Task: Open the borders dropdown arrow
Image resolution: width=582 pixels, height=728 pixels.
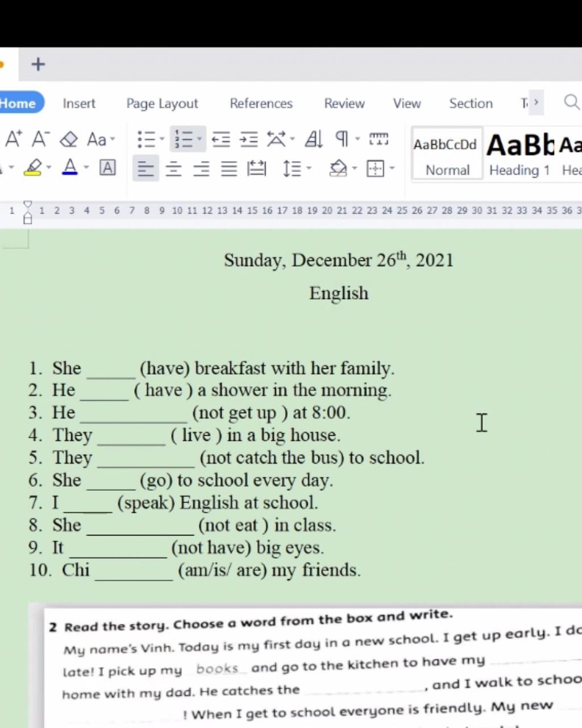Action: pos(392,168)
